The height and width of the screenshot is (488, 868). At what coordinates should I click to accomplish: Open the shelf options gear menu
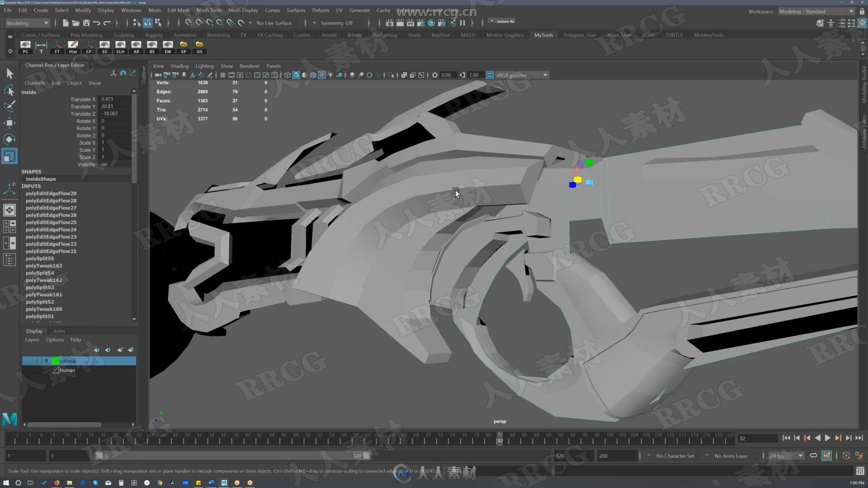tap(10, 51)
